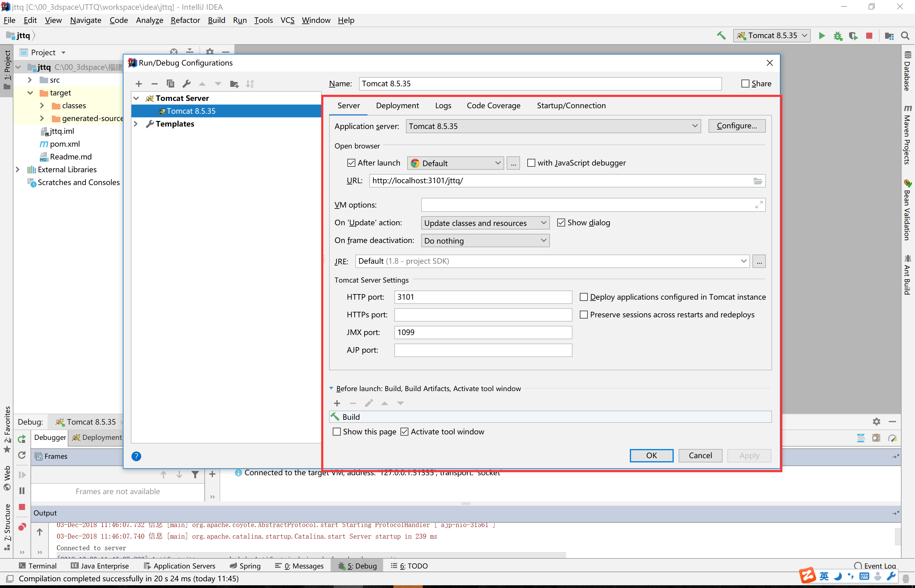The height and width of the screenshot is (588, 915).
Task: Check the Show this page checkbox
Action: (x=337, y=432)
